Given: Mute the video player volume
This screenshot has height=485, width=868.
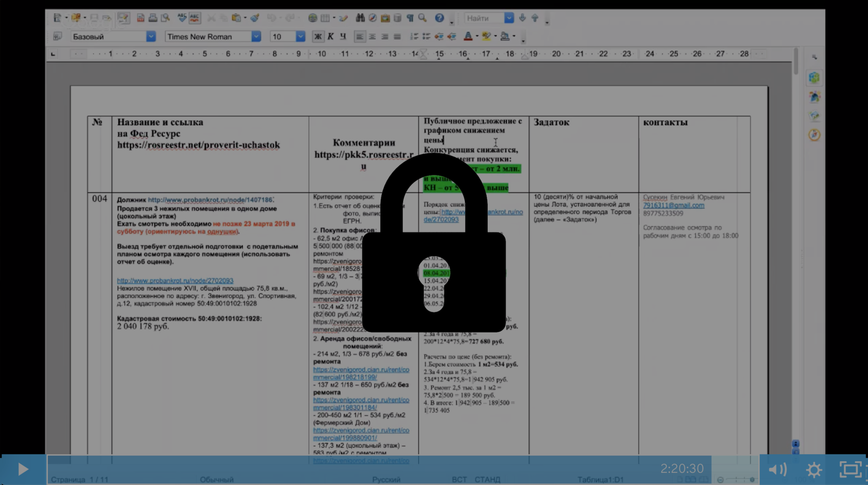Looking at the screenshot, I should [777, 469].
